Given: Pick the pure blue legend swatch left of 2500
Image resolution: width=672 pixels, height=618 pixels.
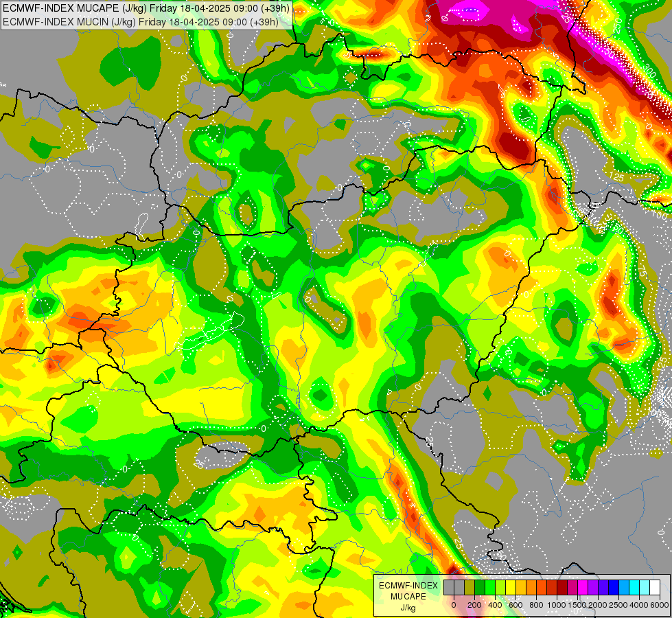Looking at the screenshot, I should 614,588.
